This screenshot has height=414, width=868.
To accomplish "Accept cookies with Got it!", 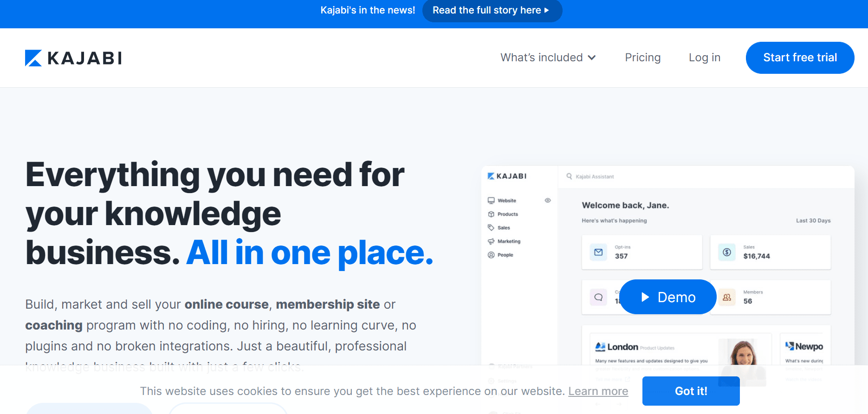I will [691, 391].
